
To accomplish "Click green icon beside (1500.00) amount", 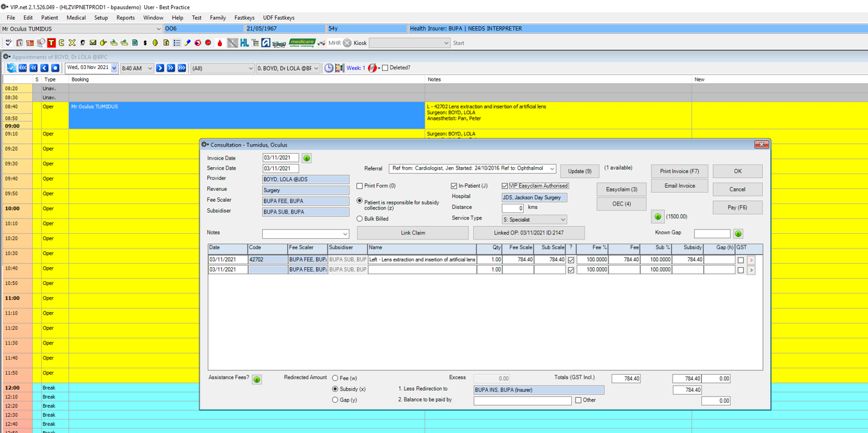I will (658, 216).
